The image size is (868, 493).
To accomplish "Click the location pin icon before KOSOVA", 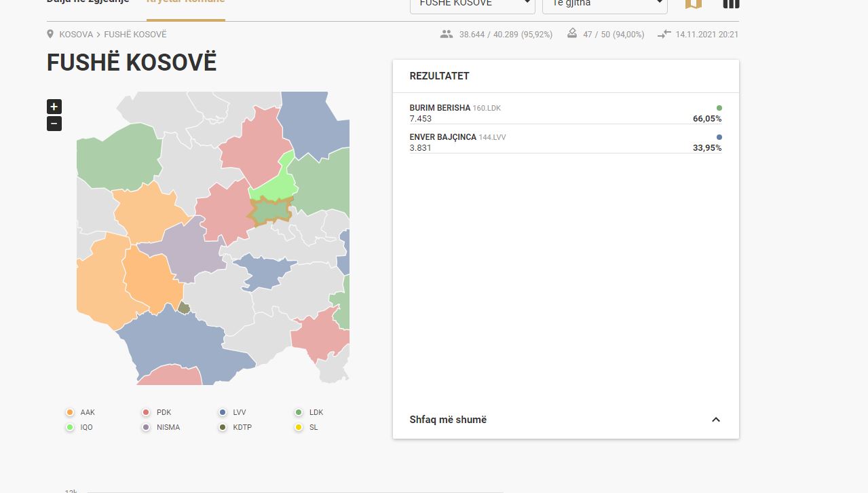I will pos(50,34).
